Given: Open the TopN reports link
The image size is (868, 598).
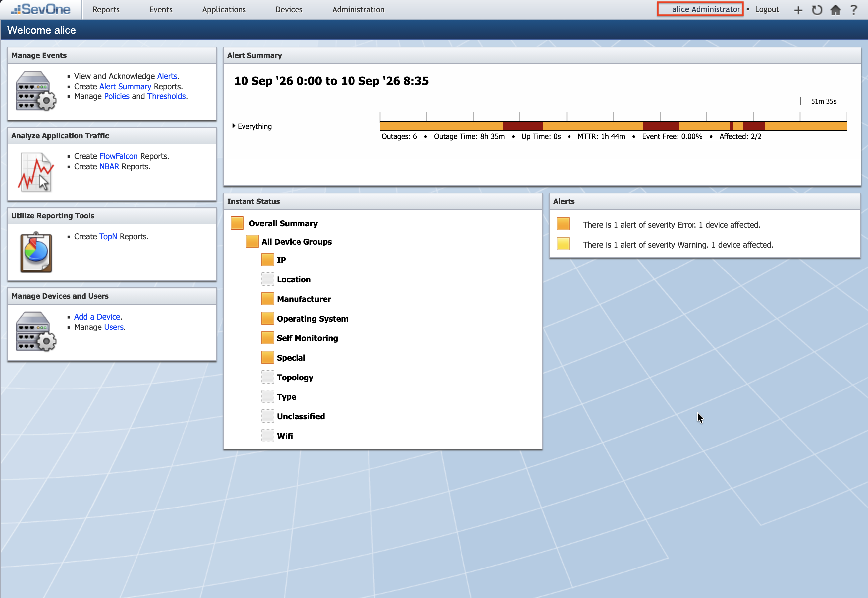Looking at the screenshot, I should pyautogui.click(x=108, y=236).
